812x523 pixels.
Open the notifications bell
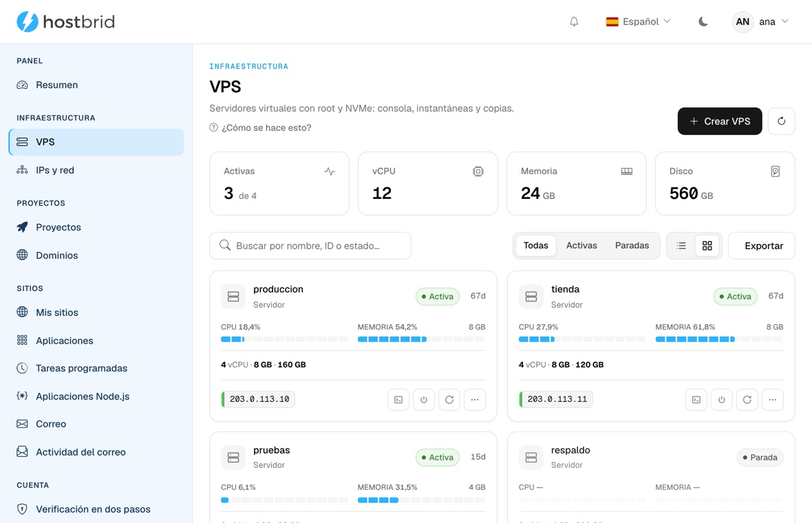tap(574, 22)
